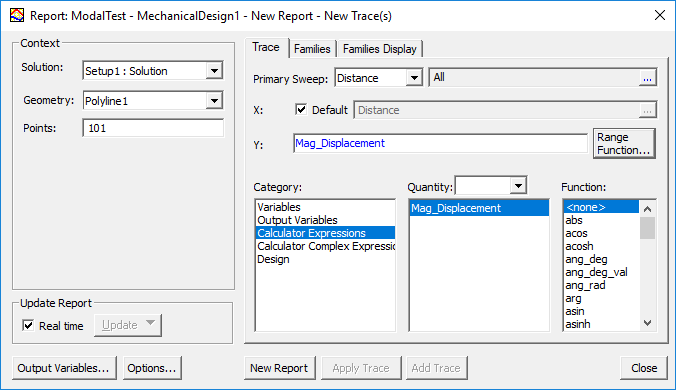676x390 pixels.
Task: Toggle the X Default checkbox
Action: click(x=301, y=109)
